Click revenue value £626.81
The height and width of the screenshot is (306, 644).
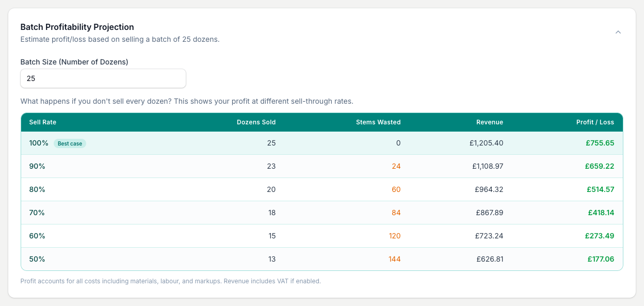(490, 259)
